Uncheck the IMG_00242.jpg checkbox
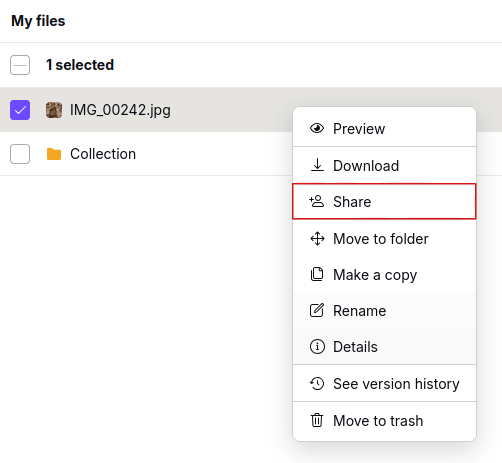Screen dimensions: 502x463 20,110
